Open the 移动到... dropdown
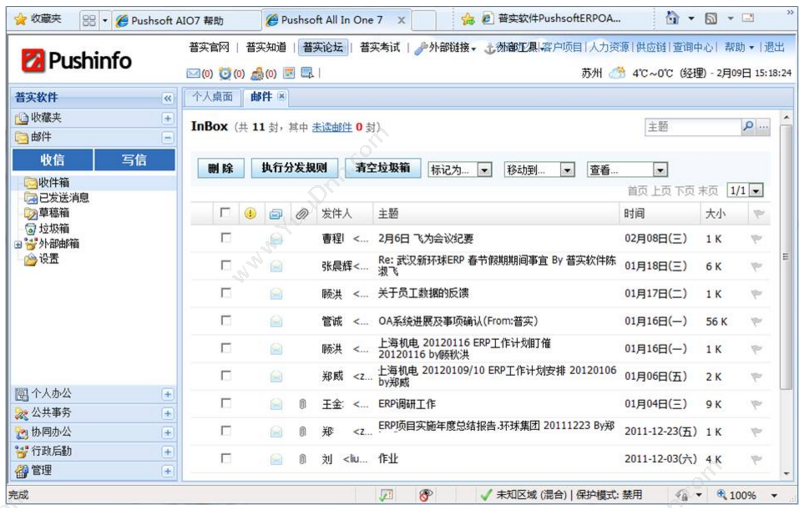 point(539,170)
